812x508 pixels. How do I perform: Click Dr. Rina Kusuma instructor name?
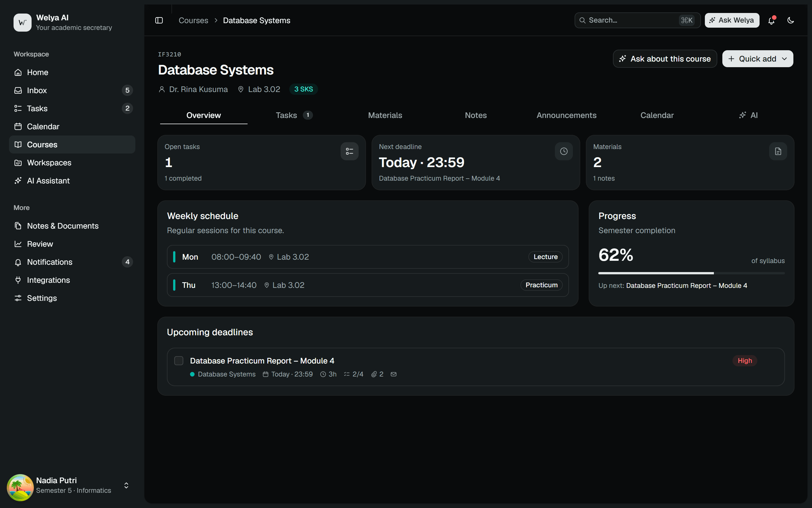pos(198,89)
